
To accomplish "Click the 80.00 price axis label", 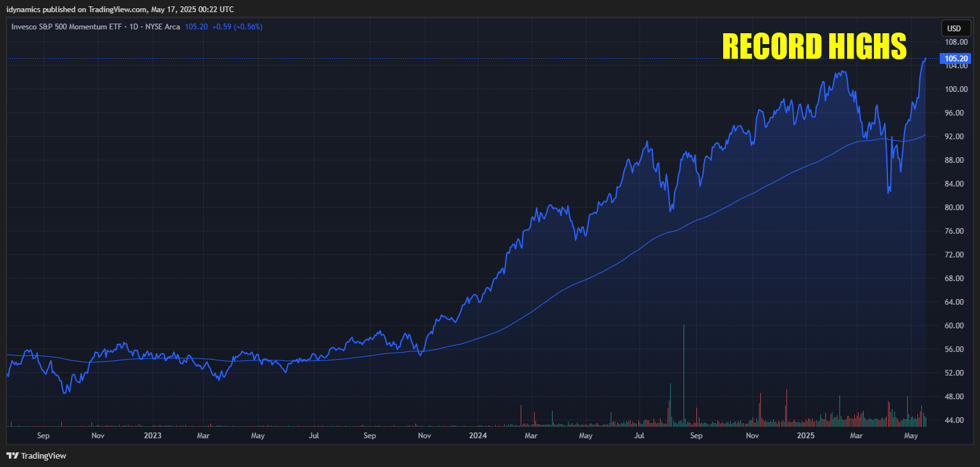I will coord(954,208).
